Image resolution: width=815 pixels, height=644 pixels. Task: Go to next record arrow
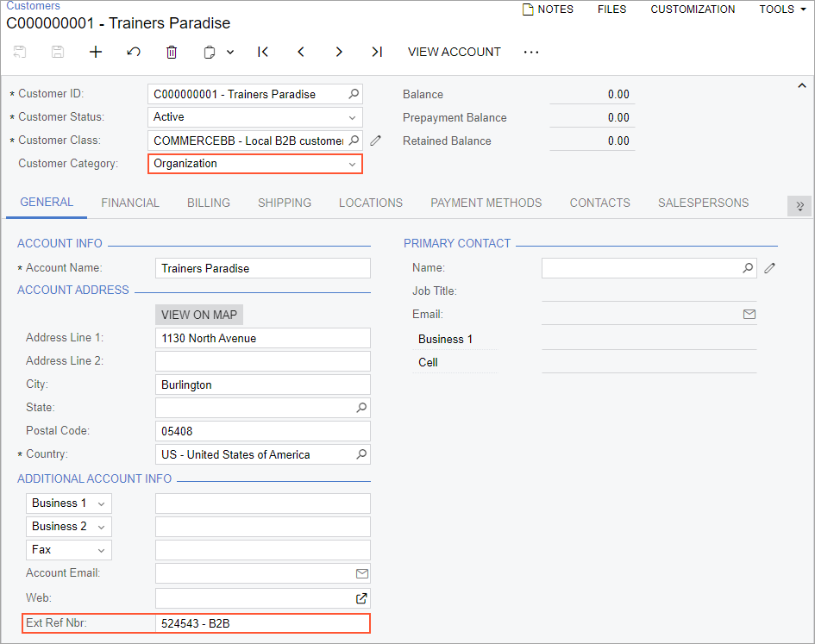tap(339, 52)
